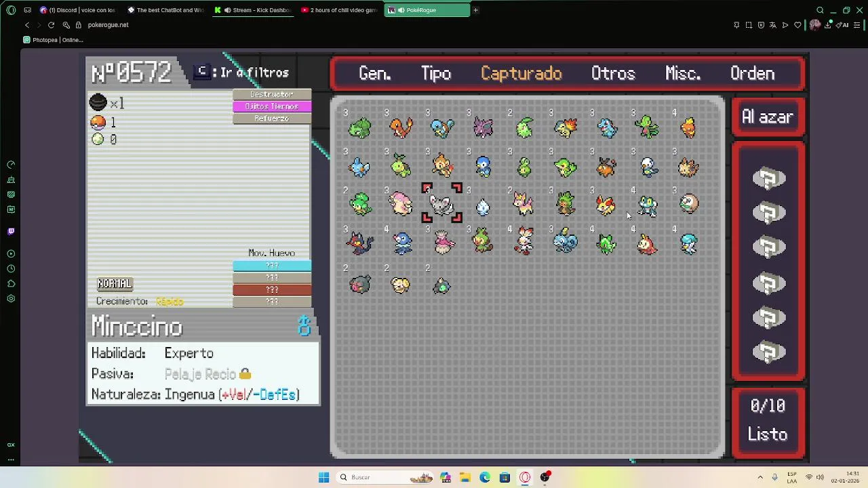Click the red locked egg move
The width and height of the screenshot is (868, 488).
tap(272, 289)
